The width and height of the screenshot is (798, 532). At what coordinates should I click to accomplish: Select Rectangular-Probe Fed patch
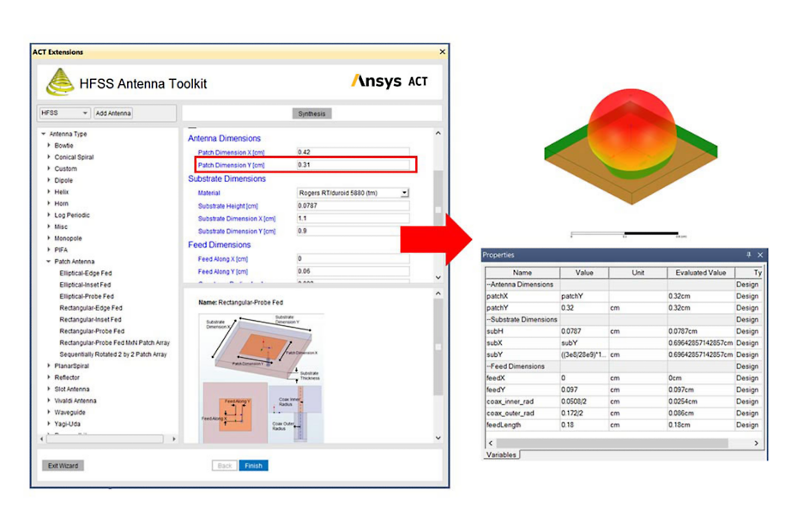click(92, 331)
